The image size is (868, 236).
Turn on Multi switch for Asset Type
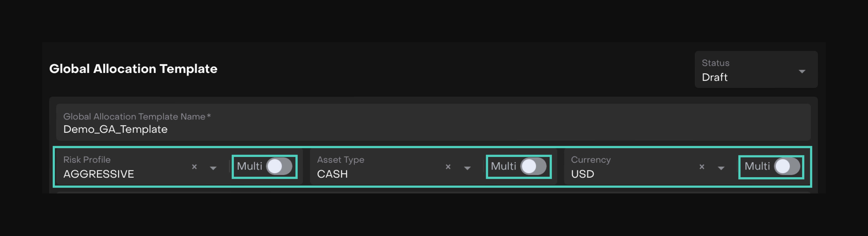click(533, 166)
